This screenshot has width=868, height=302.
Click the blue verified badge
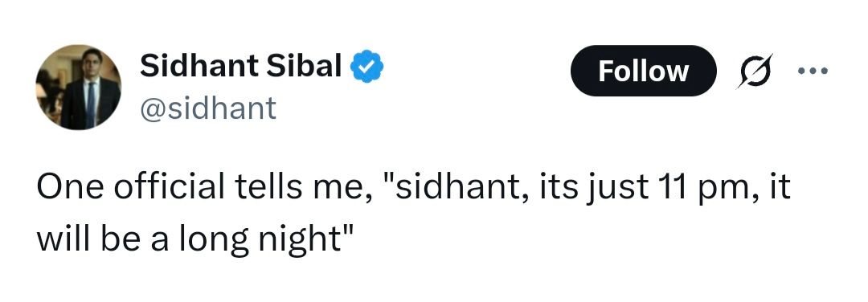point(366,67)
